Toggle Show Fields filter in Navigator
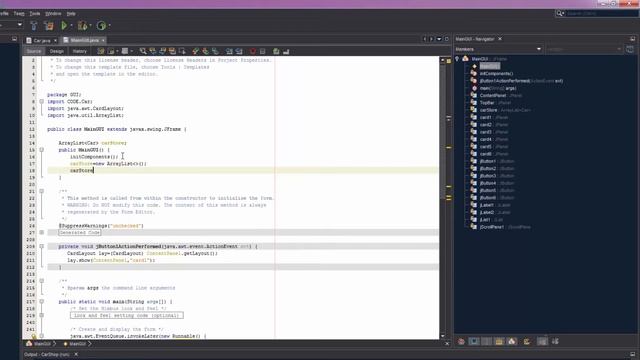The width and height of the screenshot is (640, 360). 474,342
